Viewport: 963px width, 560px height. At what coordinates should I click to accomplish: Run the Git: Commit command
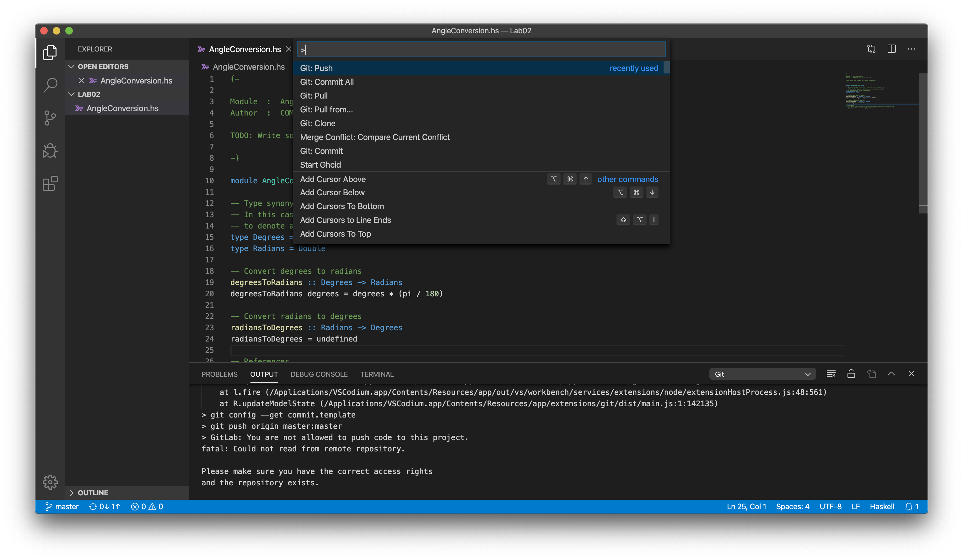click(481, 151)
